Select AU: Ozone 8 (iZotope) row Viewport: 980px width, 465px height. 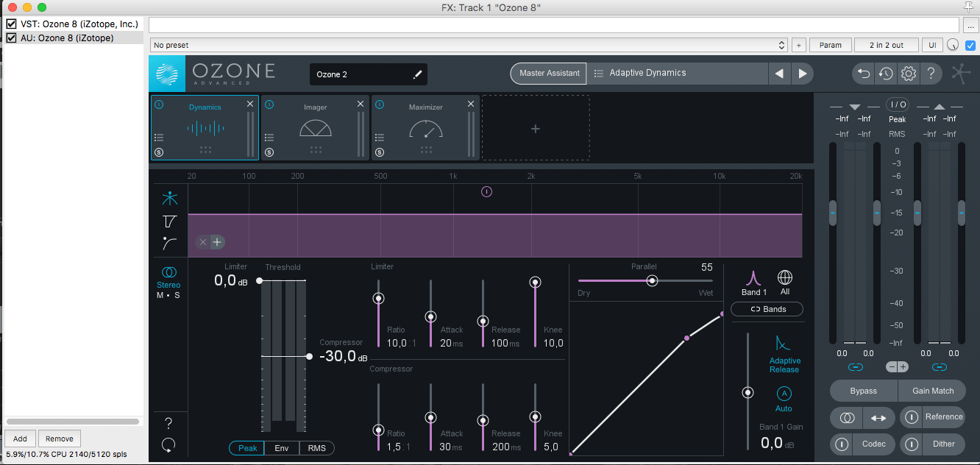tap(72, 38)
